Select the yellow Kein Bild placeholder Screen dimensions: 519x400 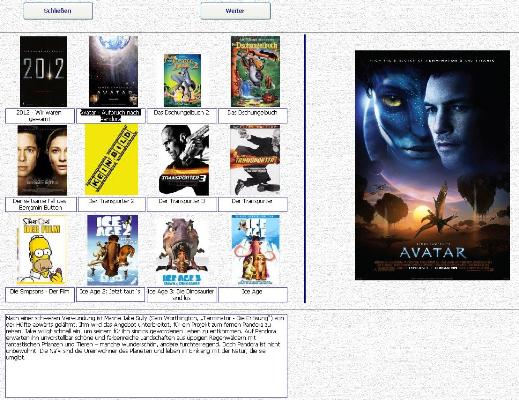[111, 159]
